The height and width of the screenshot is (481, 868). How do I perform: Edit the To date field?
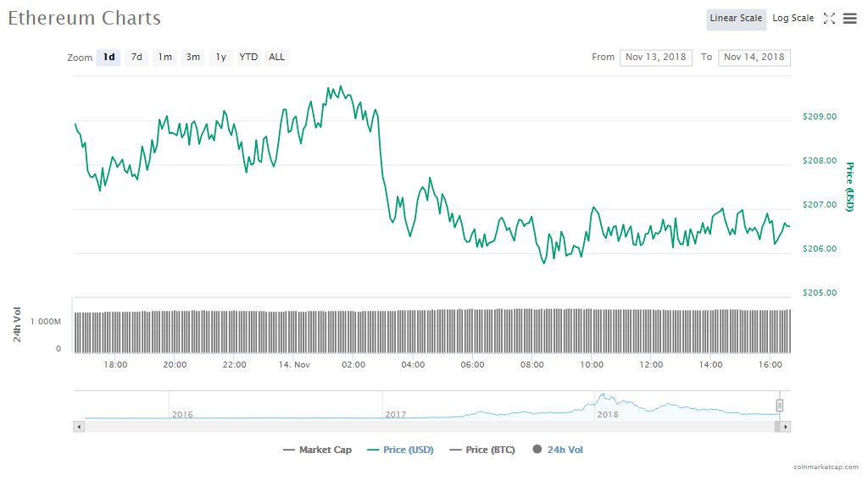(x=754, y=58)
